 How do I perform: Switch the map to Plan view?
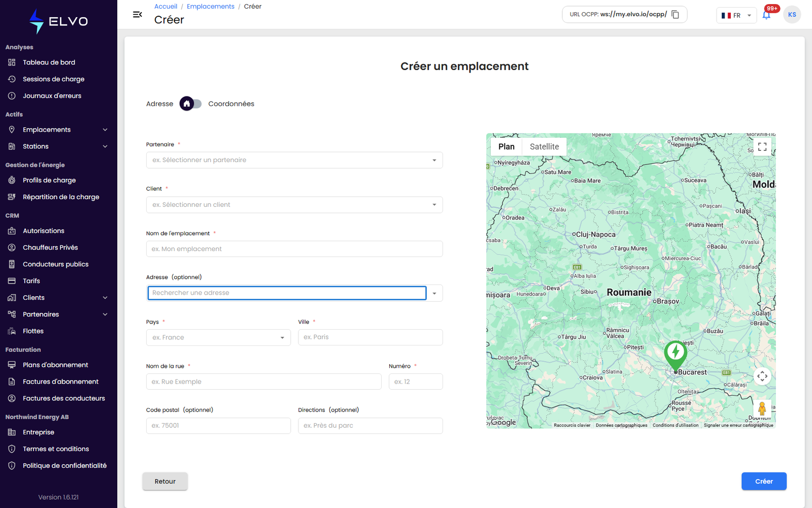pos(506,147)
